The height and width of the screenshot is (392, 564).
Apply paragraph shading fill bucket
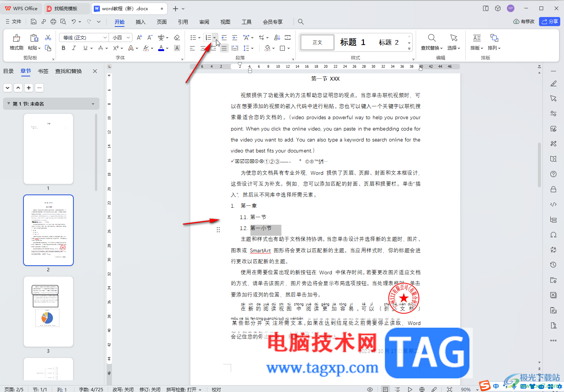[267, 48]
